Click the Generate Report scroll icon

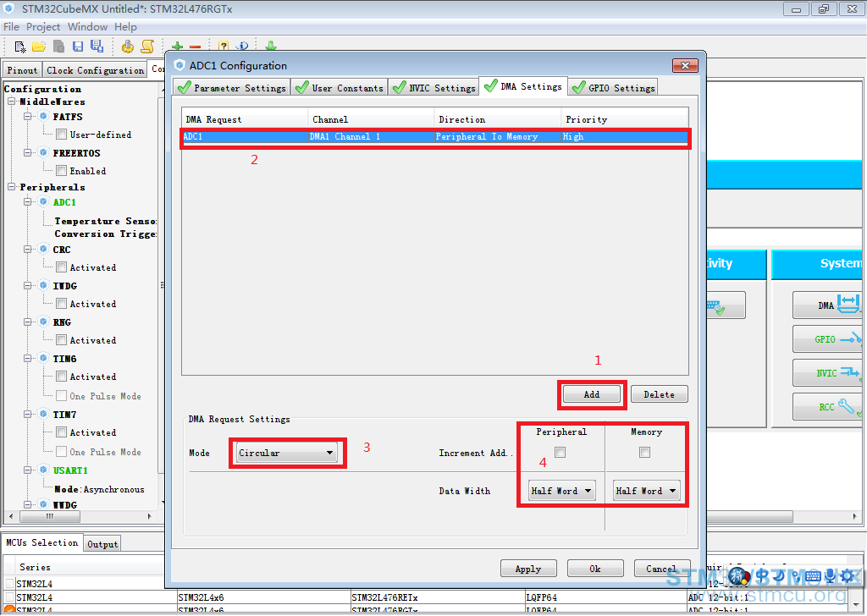click(147, 47)
